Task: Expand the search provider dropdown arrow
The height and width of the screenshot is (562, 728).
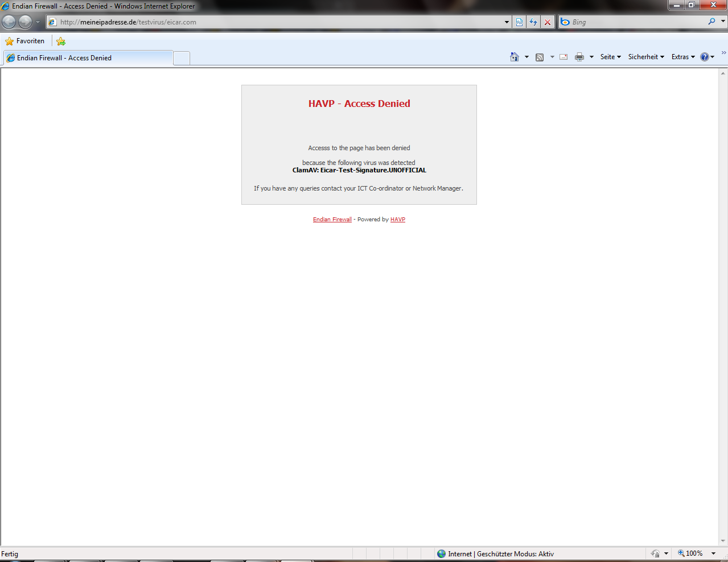Action: tap(723, 22)
